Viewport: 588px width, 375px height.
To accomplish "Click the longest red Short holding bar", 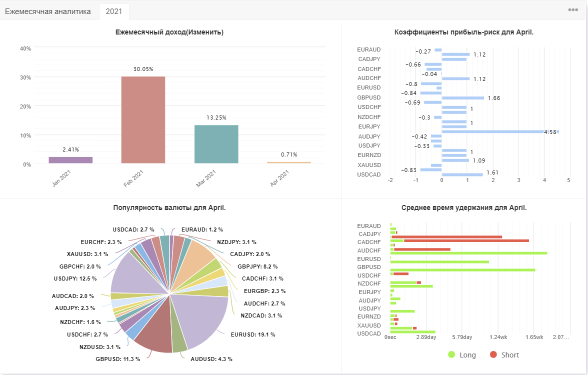I will coord(466,241).
